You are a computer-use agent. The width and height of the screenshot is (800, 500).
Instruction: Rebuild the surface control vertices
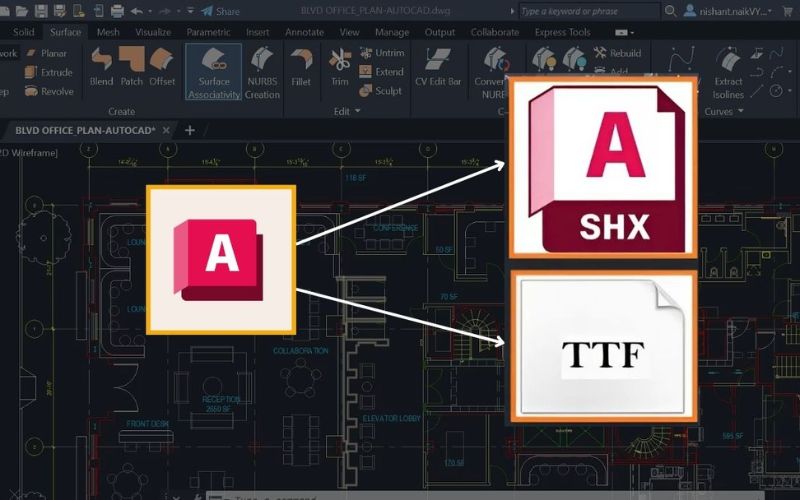click(617, 53)
